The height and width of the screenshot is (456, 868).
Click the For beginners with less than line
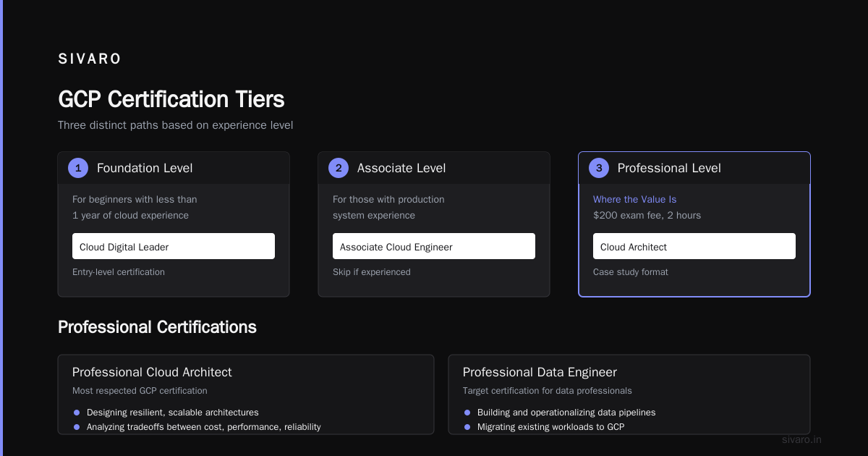click(x=135, y=199)
